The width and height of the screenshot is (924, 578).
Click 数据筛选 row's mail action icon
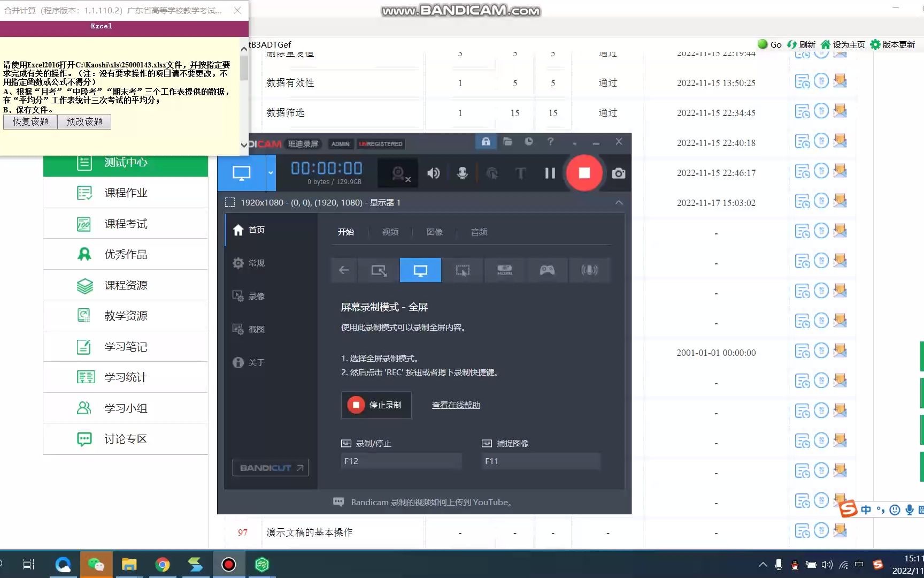pyautogui.click(x=840, y=111)
